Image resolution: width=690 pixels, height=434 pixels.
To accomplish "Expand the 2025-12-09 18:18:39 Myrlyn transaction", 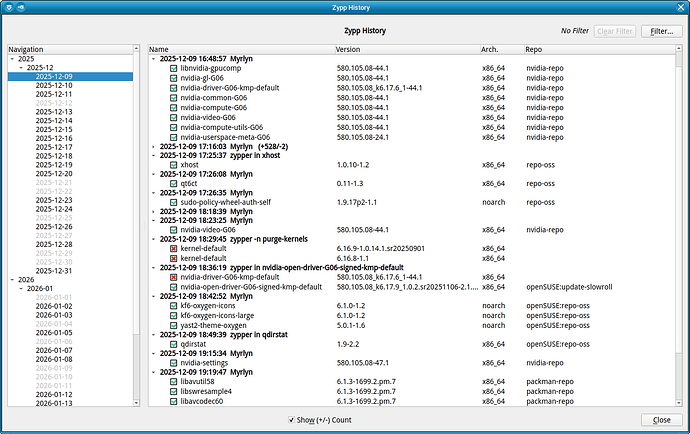I will (x=153, y=212).
